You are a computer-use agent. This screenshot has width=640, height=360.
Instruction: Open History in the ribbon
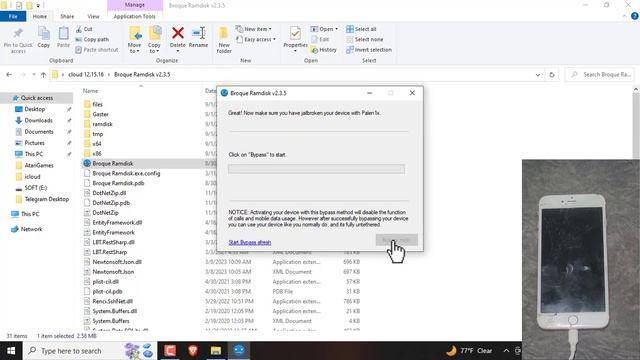[324, 49]
